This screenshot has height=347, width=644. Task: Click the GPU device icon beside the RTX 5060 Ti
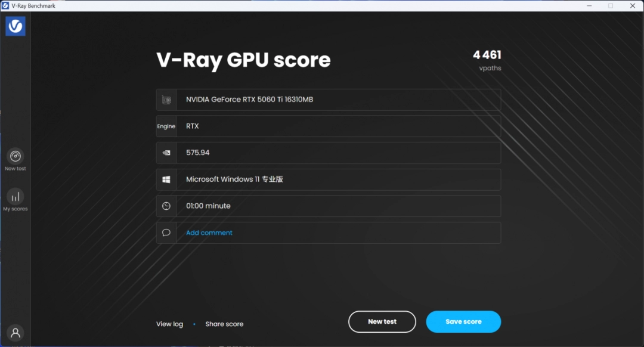pyautogui.click(x=166, y=100)
